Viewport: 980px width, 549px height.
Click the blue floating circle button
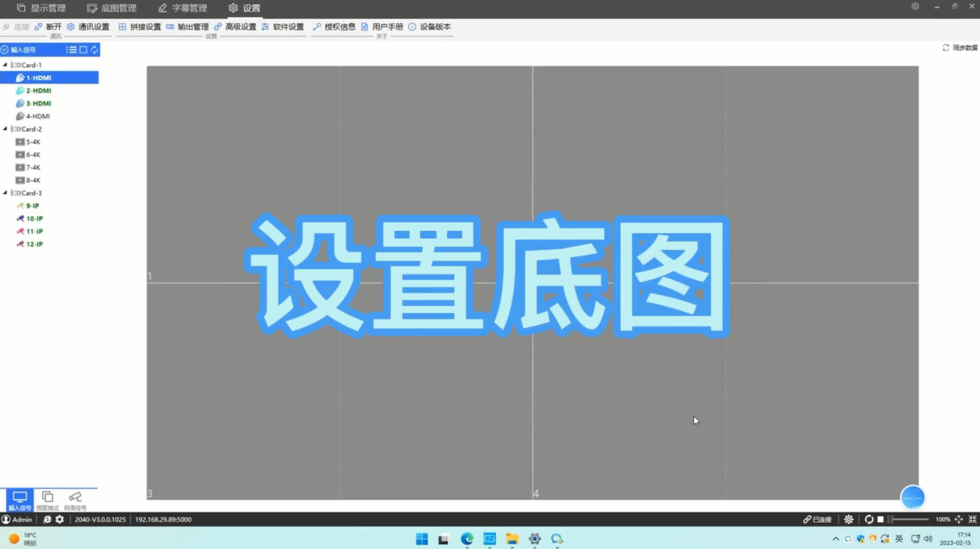[912, 497]
